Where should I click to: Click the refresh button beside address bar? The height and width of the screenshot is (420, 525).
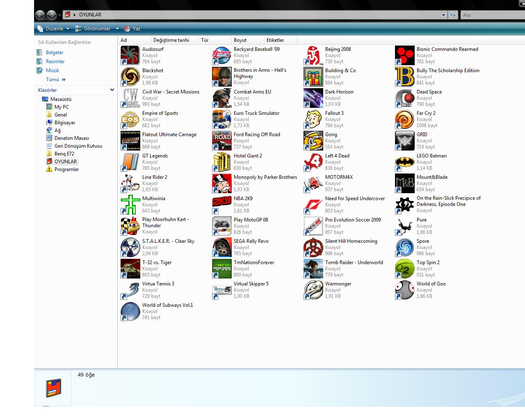pyautogui.click(x=453, y=15)
